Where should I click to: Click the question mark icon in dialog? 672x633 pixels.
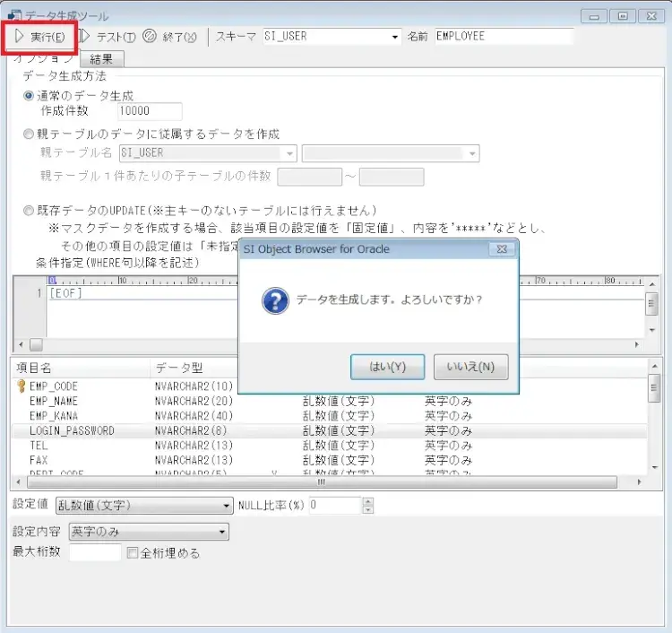click(275, 300)
